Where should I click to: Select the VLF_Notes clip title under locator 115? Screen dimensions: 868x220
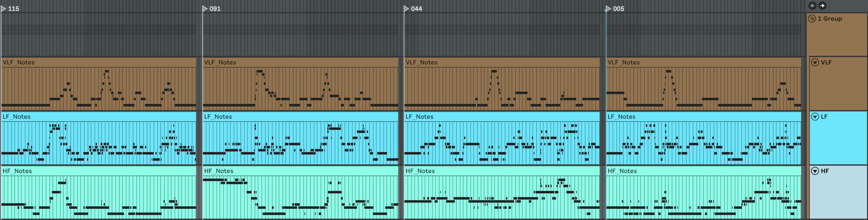click(x=19, y=62)
